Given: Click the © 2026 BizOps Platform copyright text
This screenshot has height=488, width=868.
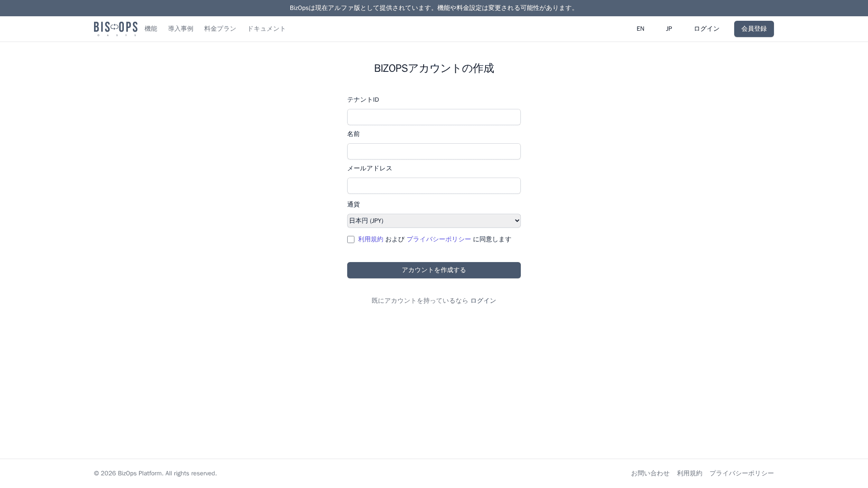Looking at the screenshot, I should point(156,474).
